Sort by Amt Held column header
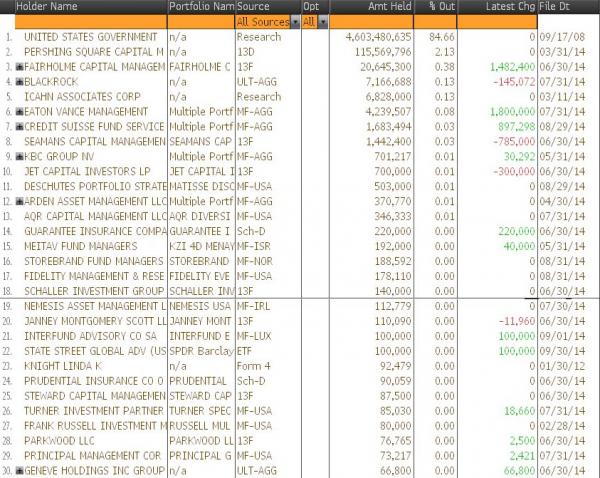 coord(390,7)
